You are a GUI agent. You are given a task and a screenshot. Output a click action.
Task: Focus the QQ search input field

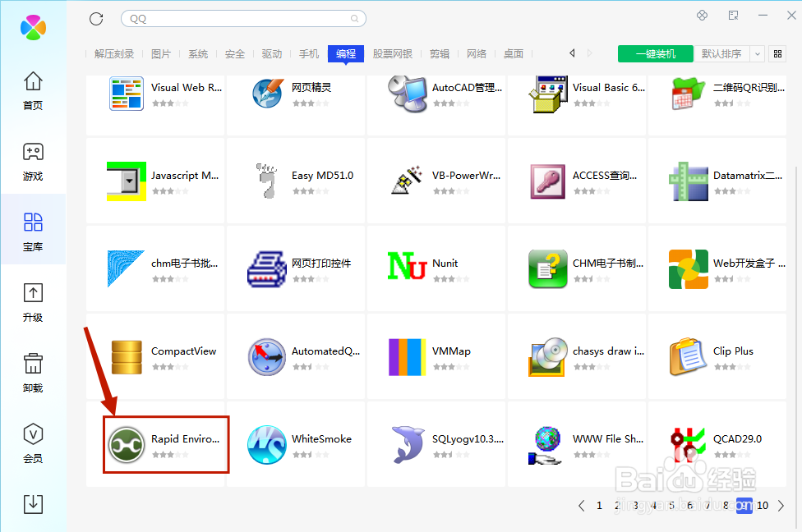(x=243, y=19)
